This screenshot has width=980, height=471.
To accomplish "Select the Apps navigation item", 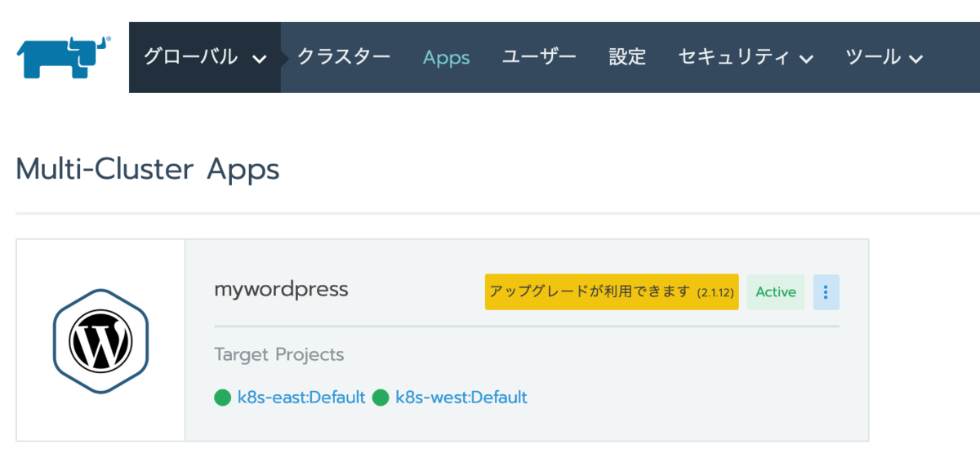I will tap(447, 58).
